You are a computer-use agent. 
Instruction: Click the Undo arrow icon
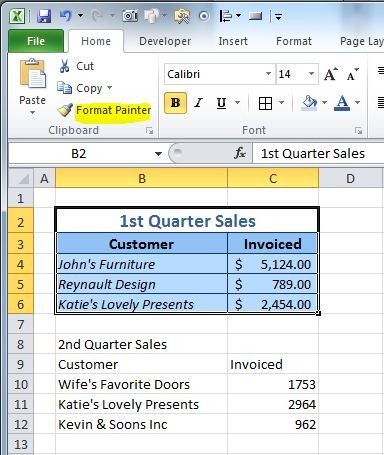tap(66, 15)
